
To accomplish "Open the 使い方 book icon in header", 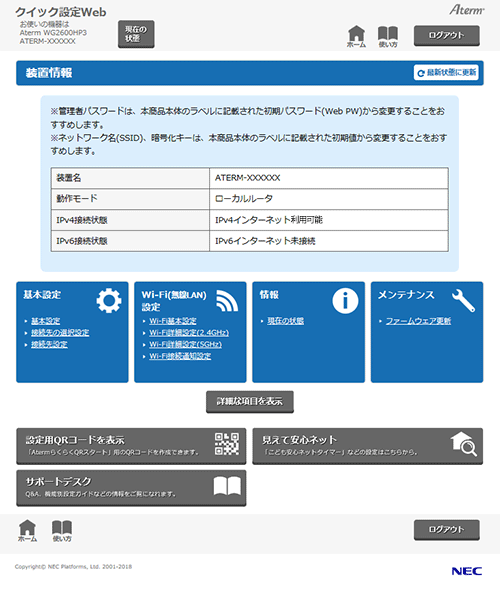I will click(388, 36).
